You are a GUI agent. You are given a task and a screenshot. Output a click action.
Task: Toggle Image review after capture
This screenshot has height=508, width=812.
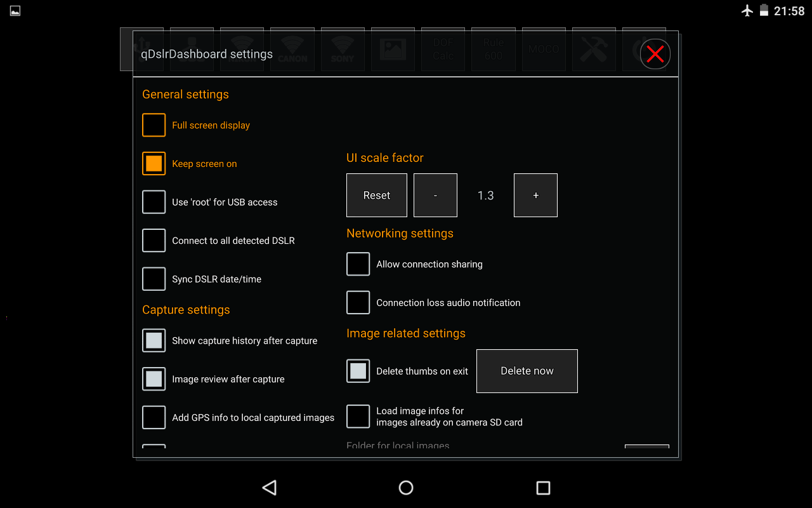point(154,379)
